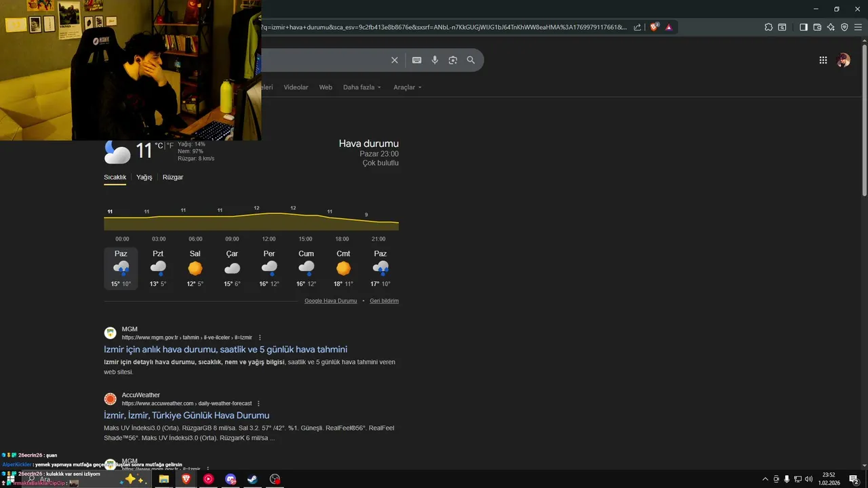
Task: Open the Web search tab
Action: pyautogui.click(x=325, y=87)
